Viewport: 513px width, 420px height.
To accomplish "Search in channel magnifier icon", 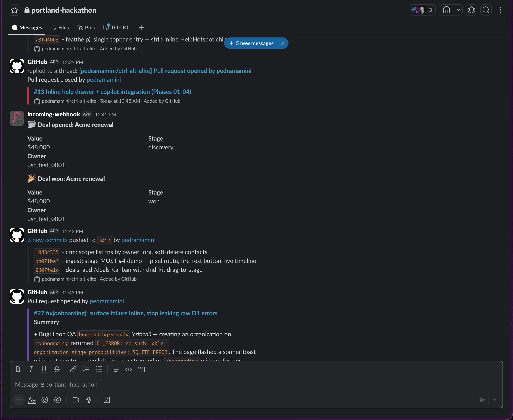I will click(x=486, y=10).
